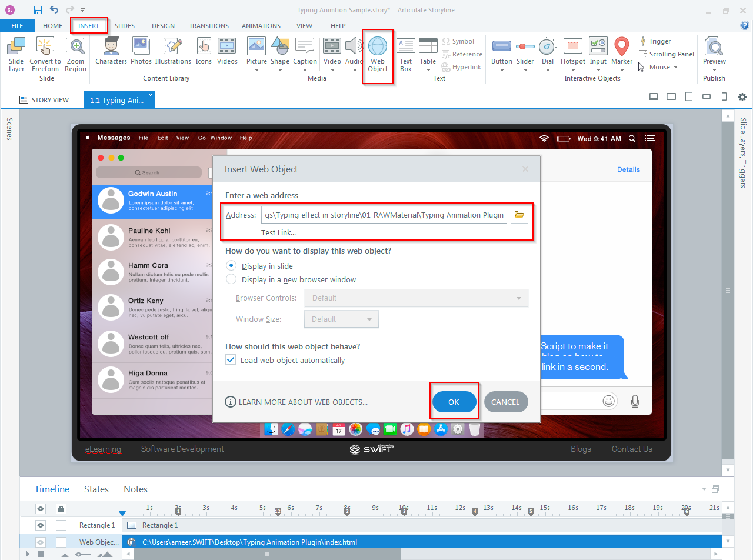Open the Zoom Region tool
This screenshot has width=753, height=560.
point(75,54)
